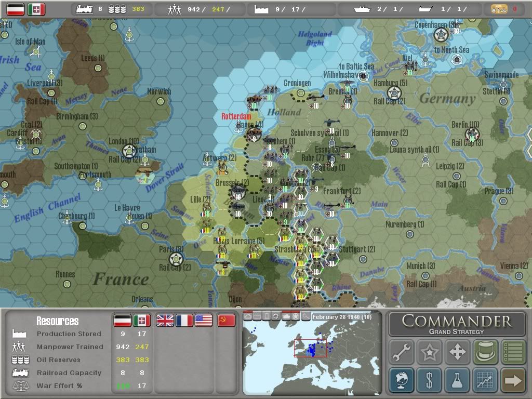Click the Cherbourg port anchor marker
The height and width of the screenshot is (399, 532).
coord(67,219)
